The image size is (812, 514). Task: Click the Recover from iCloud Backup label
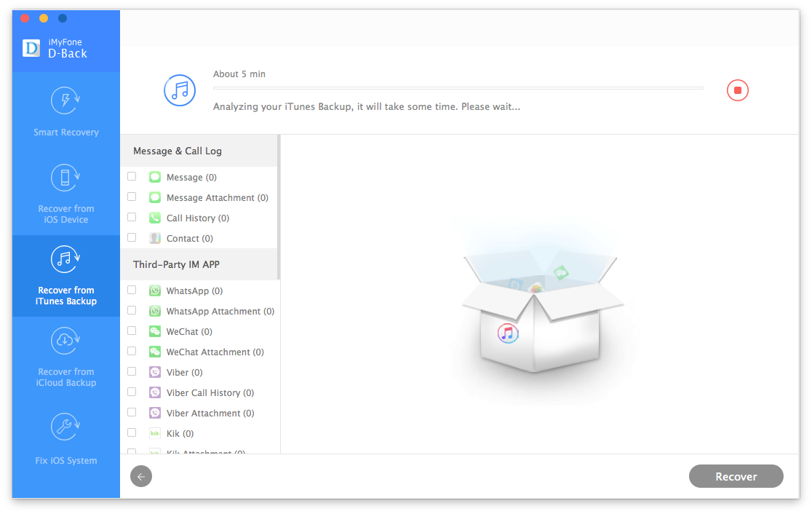pyautogui.click(x=66, y=377)
